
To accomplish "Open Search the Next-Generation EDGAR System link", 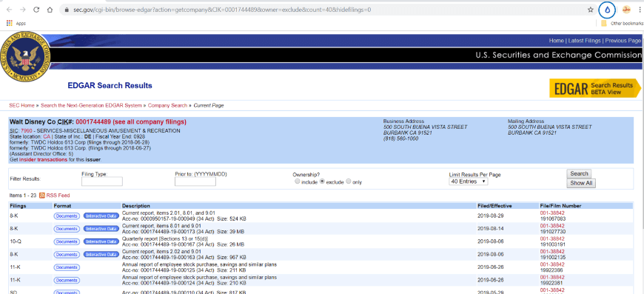I will [x=91, y=105].
